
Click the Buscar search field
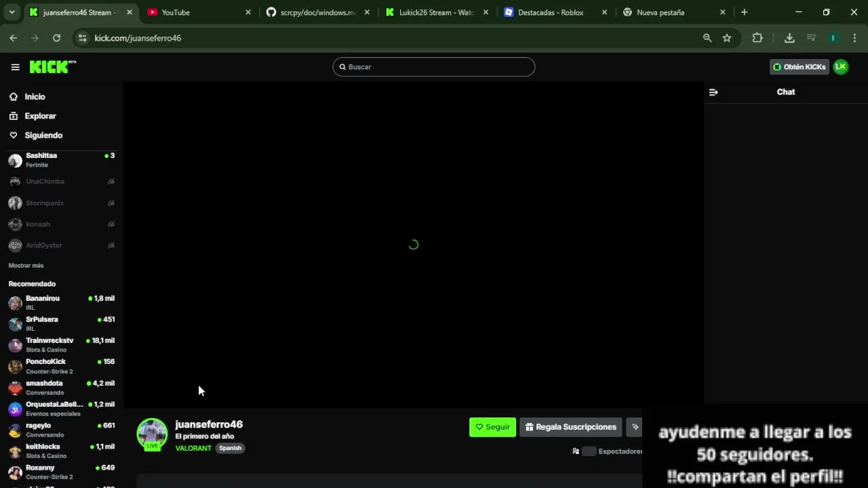point(434,67)
